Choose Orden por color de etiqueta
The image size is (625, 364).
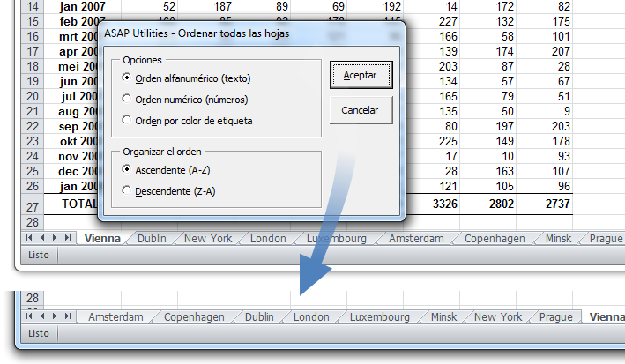point(187,121)
